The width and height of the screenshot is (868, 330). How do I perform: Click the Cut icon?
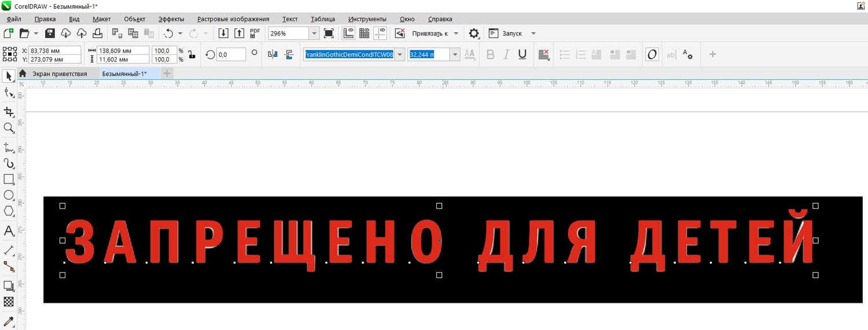[x=117, y=34]
